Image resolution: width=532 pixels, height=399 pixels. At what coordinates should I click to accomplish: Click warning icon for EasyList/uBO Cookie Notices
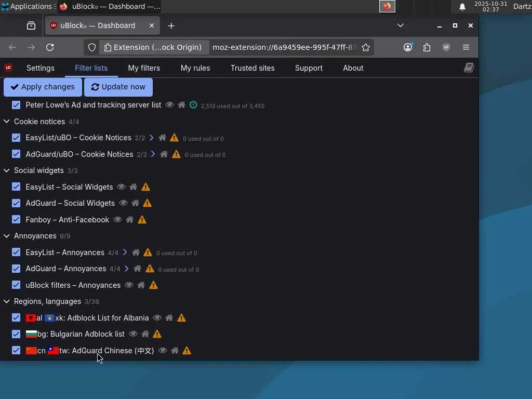coord(174,138)
